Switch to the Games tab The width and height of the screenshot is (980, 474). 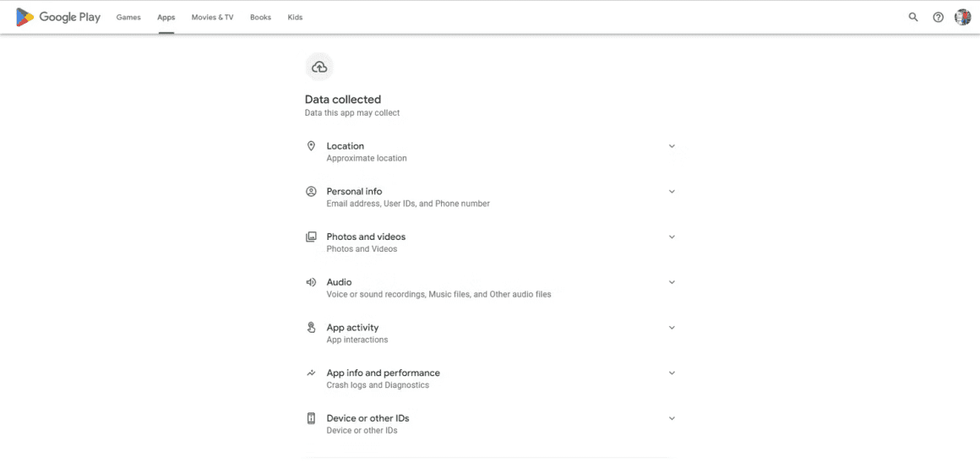pyautogui.click(x=128, y=18)
